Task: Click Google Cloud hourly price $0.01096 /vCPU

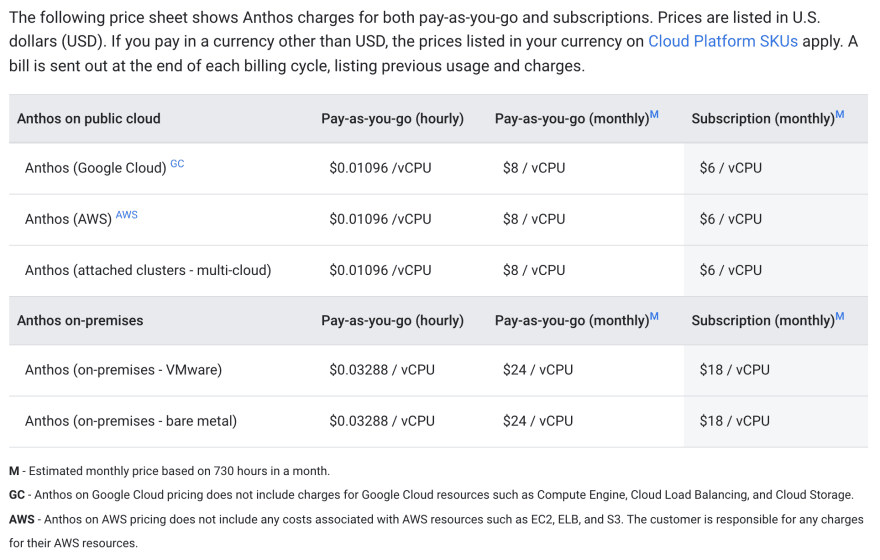Action: [381, 168]
